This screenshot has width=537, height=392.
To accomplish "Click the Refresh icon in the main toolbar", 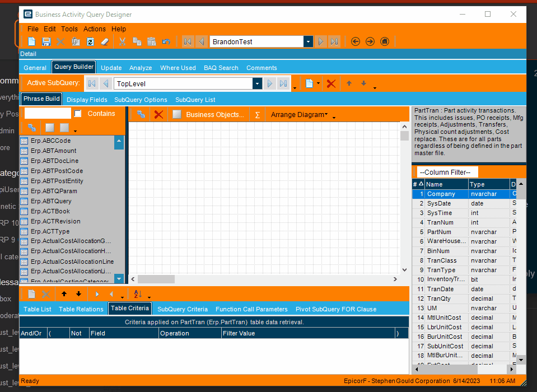I will tap(90, 42).
